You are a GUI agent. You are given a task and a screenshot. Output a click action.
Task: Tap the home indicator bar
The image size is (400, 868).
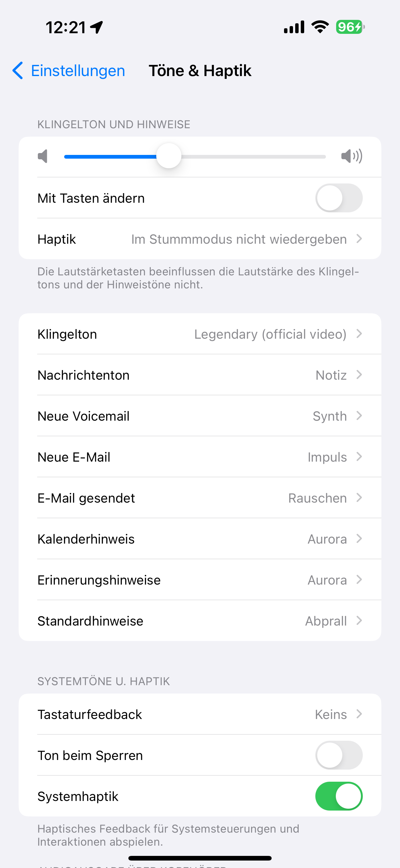(x=200, y=858)
